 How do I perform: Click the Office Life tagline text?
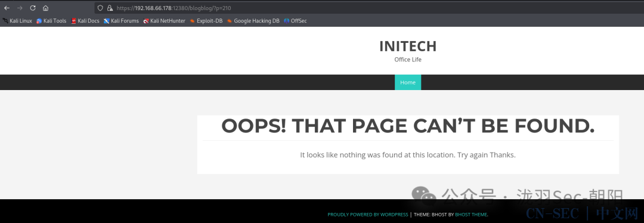(x=408, y=60)
